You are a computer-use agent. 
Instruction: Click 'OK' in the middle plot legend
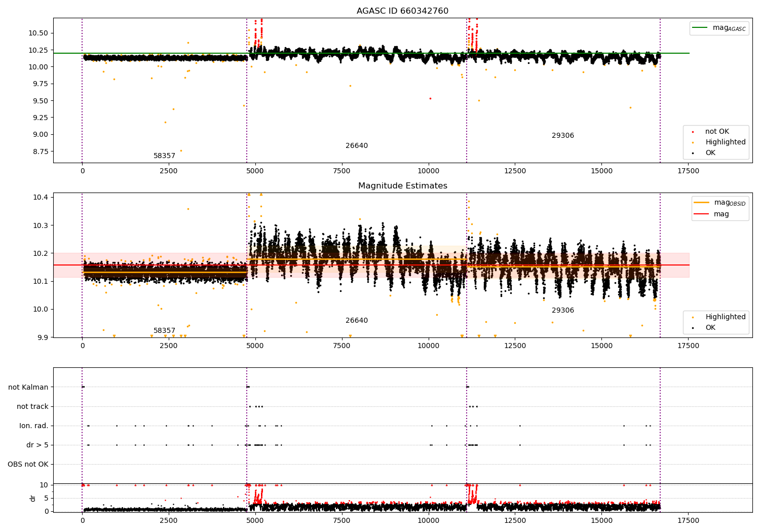(x=710, y=328)
